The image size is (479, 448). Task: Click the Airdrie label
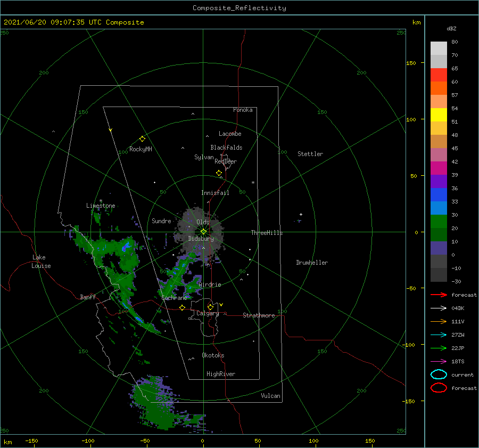[210, 284]
